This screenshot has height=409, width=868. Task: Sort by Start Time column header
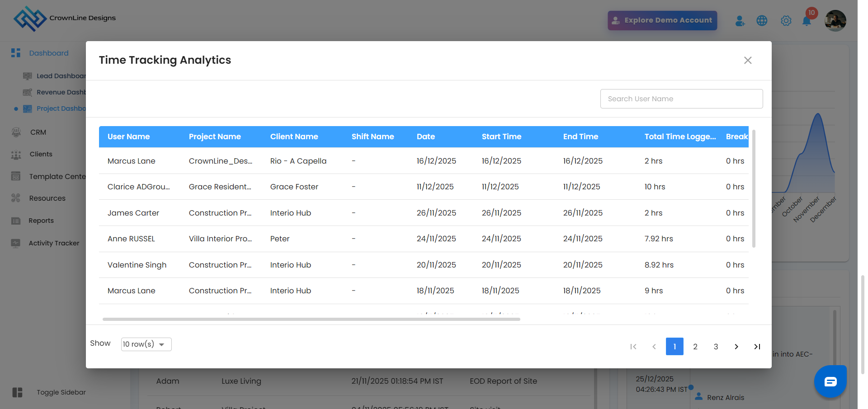pyautogui.click(x=501, y=136)
